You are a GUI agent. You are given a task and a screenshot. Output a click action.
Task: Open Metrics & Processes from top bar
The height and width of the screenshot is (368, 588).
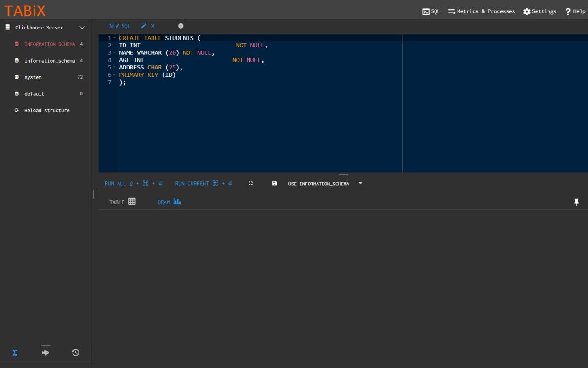click(481, 11)
